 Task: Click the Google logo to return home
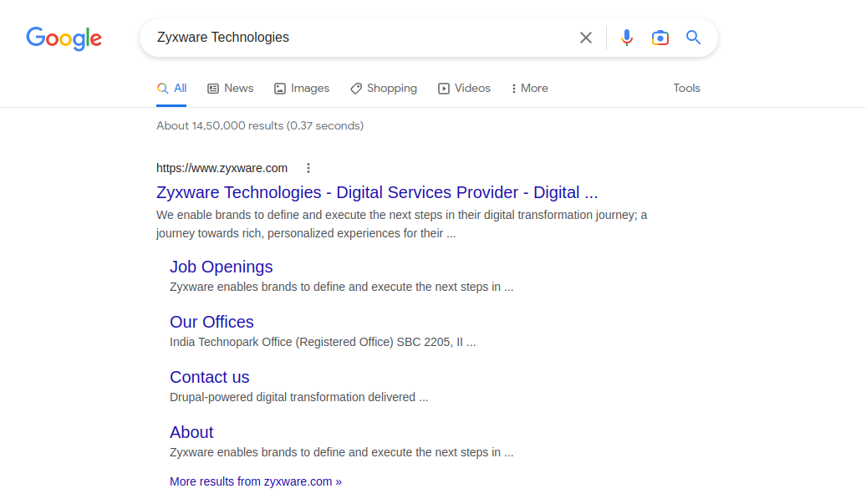coord(64,38)
